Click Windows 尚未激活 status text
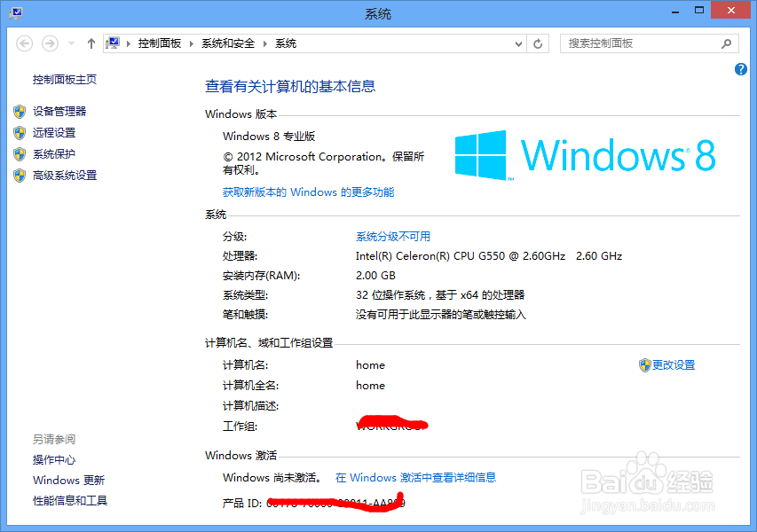Image resolution: width=757 pixels, height=532 pixels. click(x=272, y=478)
